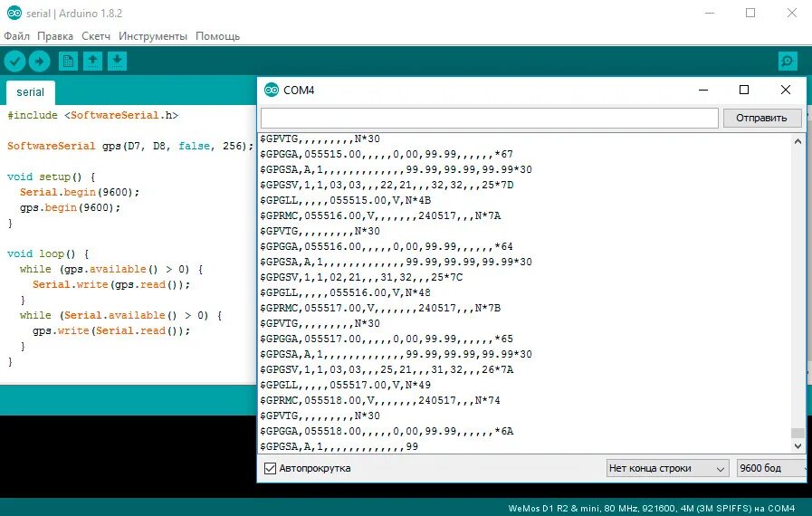This screenshot has height=516, width=812.
Task: Open the Помощь menu
Action: coord(217,36)
